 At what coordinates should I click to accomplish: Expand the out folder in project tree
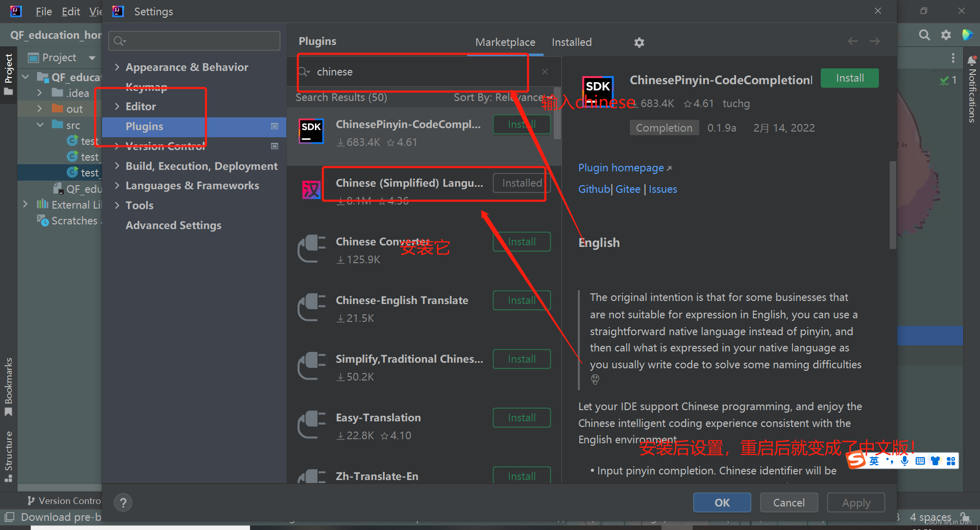point(40,109)
